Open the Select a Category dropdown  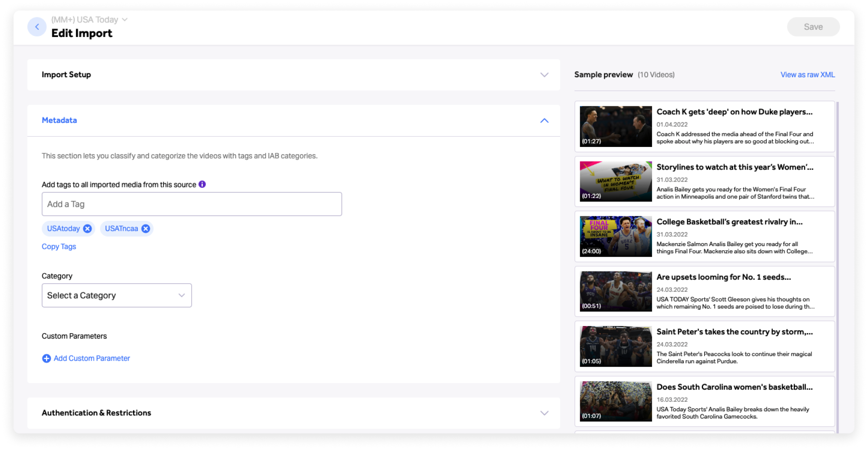(116, 295)
